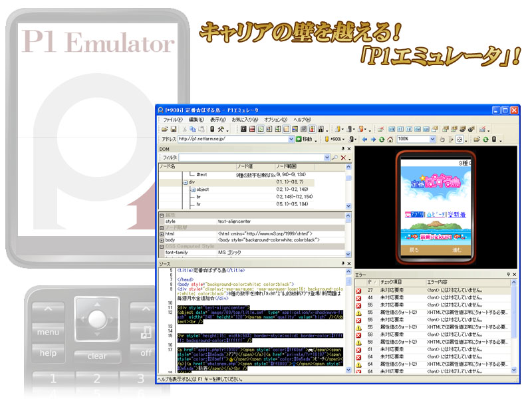The height and width of the screenshot is (399, 532).
Task: Toggle the grid pattern panel icon
Action: (x=303, y=129)
